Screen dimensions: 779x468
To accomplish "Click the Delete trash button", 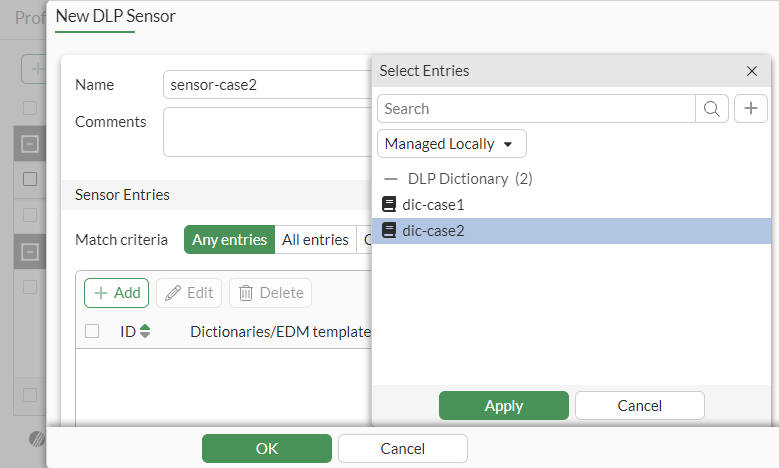I will (x=270, y=293).
